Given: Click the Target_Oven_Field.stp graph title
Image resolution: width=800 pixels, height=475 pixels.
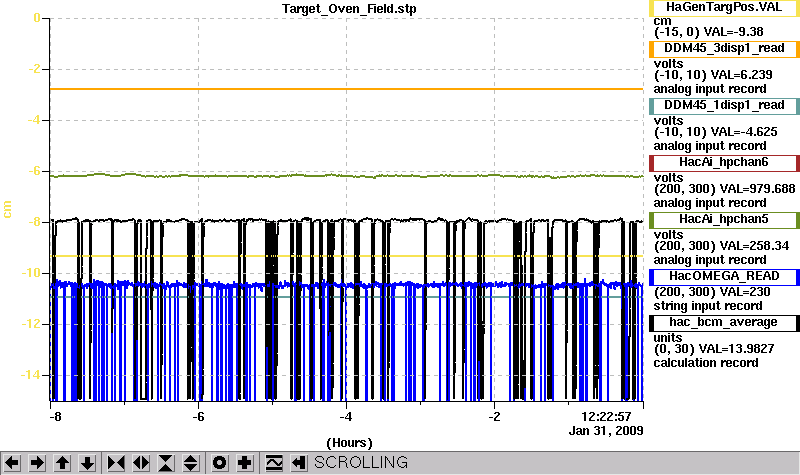Looking at the screenshot, I should (349, 9).
